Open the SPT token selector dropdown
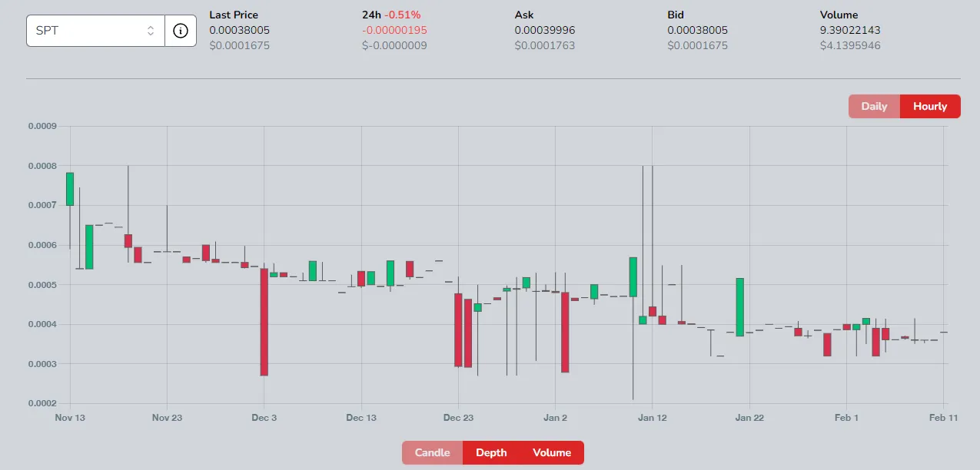980x470 pixels. coord(96,31)
